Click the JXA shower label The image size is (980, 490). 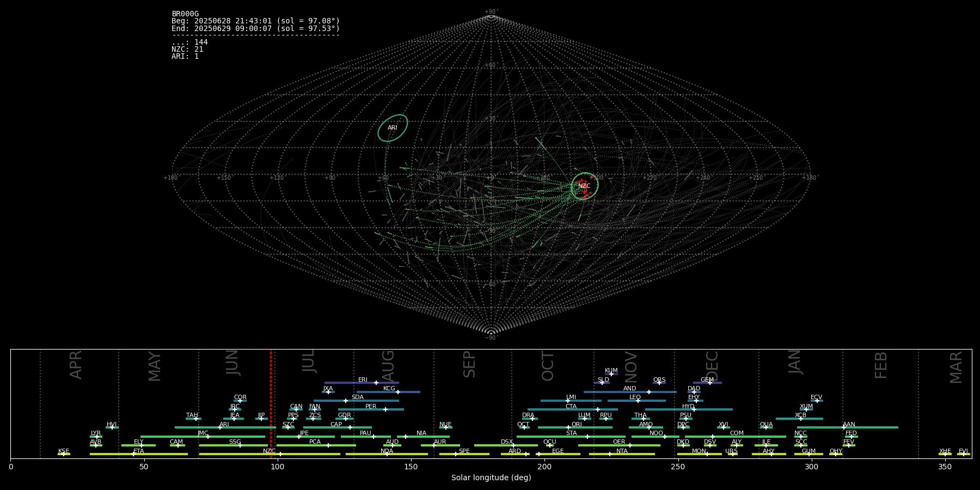point(328,389)
